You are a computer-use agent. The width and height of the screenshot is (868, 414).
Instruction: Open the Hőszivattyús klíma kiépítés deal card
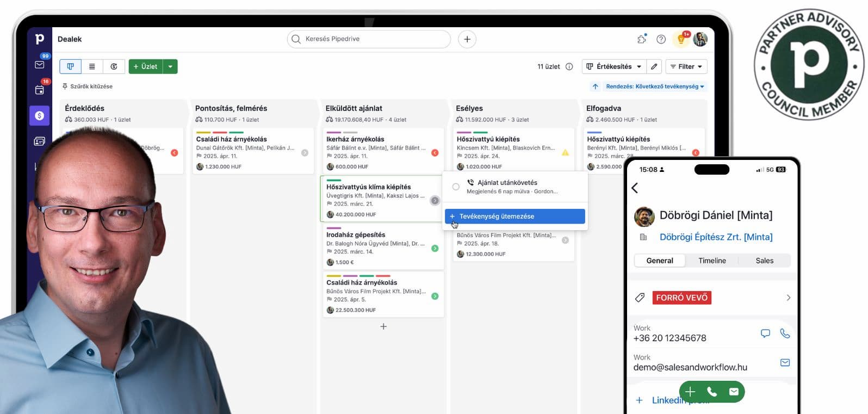click(x=382, y=199)
